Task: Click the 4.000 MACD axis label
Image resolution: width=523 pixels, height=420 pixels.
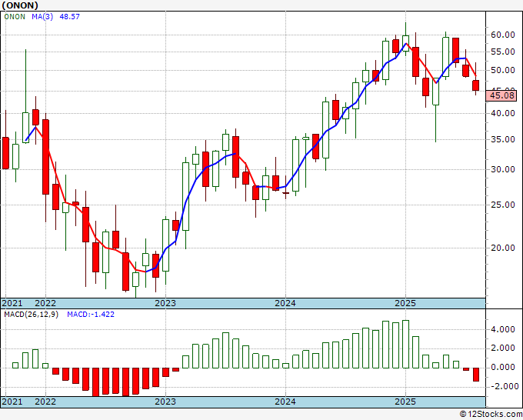Action: pyautogui.click(x=503, y=329)
